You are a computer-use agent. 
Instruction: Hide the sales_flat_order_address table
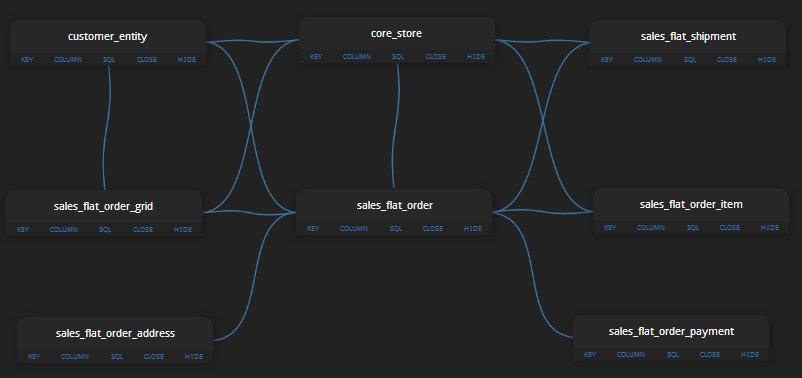click(x=194, y=357)
